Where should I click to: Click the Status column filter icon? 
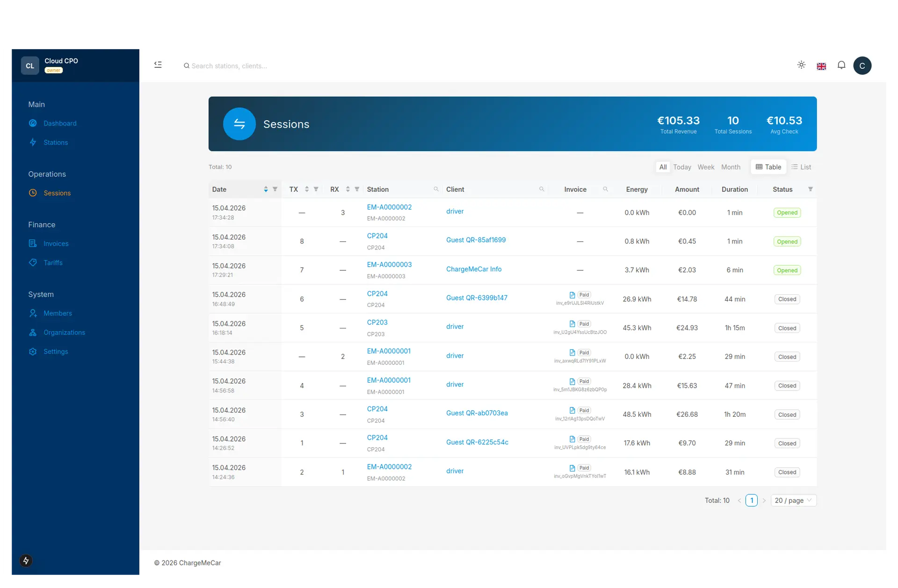[x=811, y=189]
